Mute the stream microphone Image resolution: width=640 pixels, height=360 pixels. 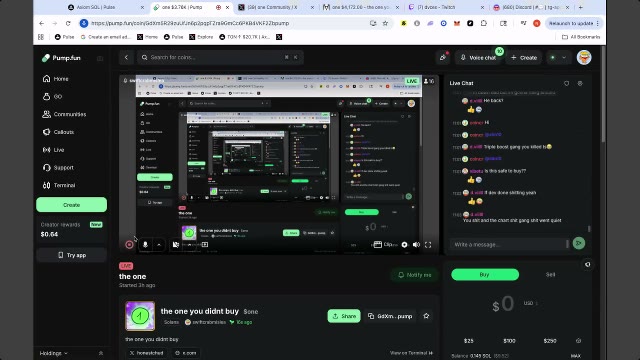point(145,244)
